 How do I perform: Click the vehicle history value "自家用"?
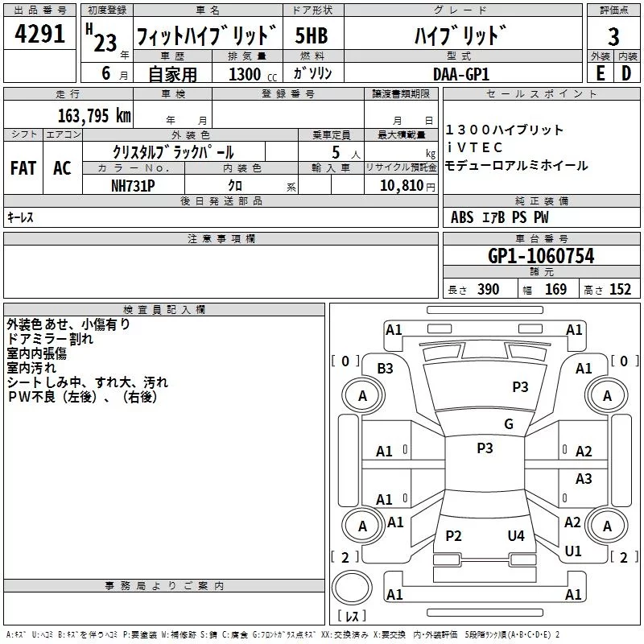pyautogui.click(x=172, y=74)
